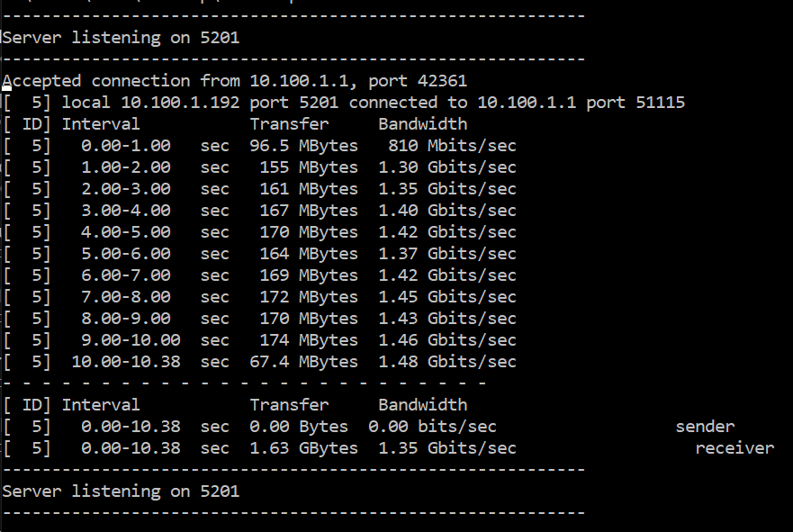Click the 1.63 GBytes total transfer
The height and width of the screenshot is (532, 793).
click(303, 448)
